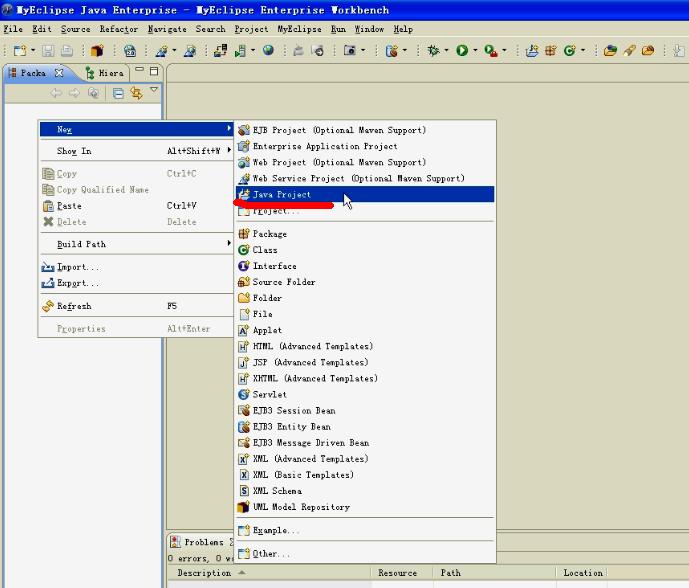689x588 pixels.
Task: Select XML Schema entry
Action: point(365,491)
